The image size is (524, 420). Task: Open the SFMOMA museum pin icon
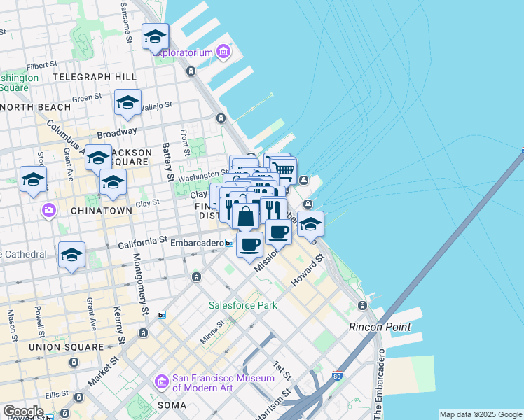161,381
